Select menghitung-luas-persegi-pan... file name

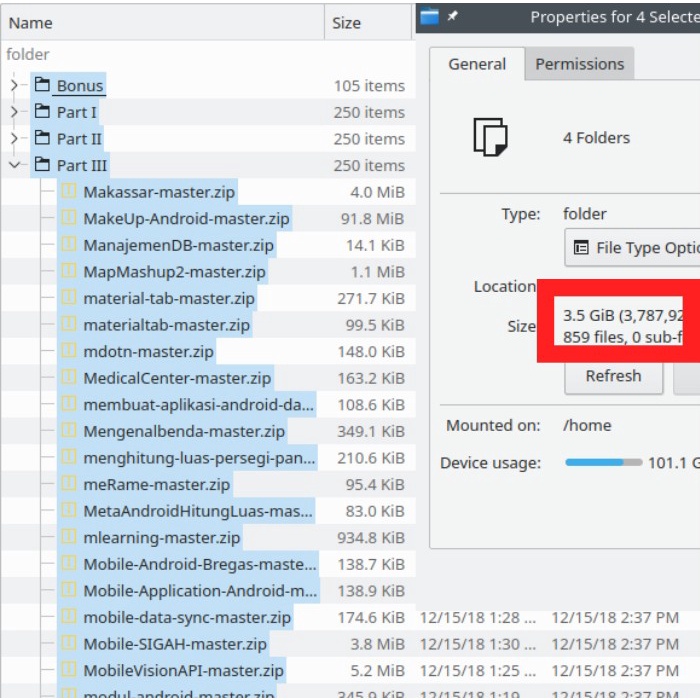point(199,458)
